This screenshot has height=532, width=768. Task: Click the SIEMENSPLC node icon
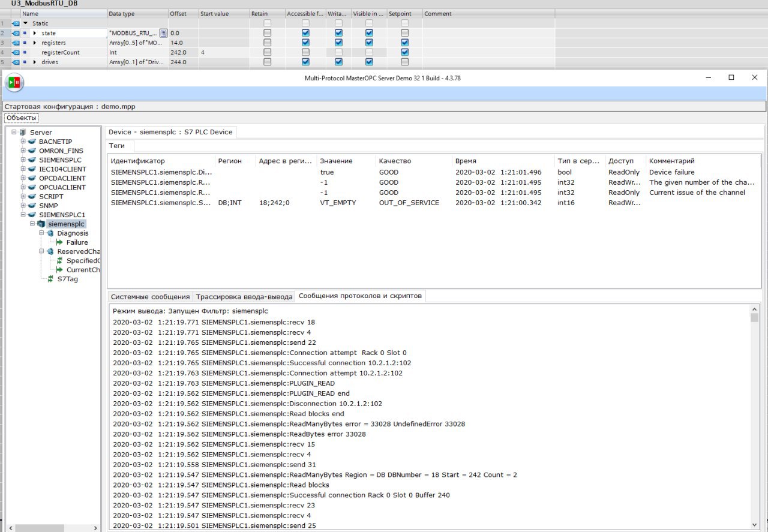pos(32,160)
